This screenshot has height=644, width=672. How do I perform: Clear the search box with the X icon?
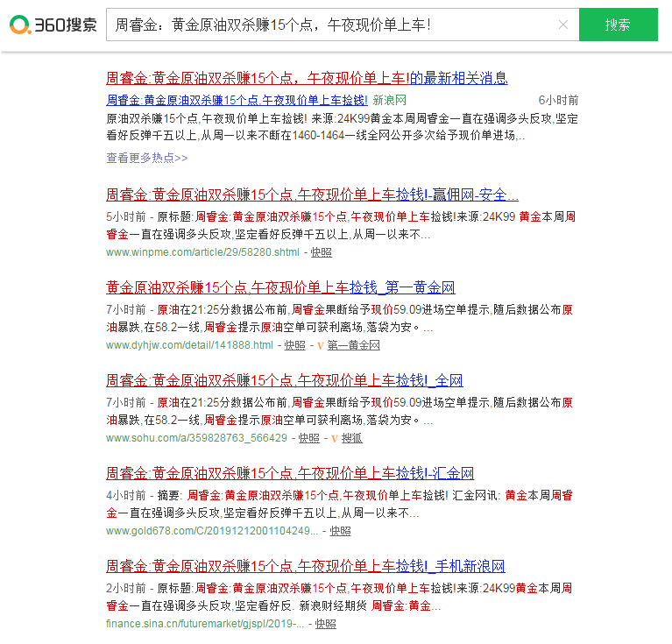pyautogui.click(x=563, y=25)
